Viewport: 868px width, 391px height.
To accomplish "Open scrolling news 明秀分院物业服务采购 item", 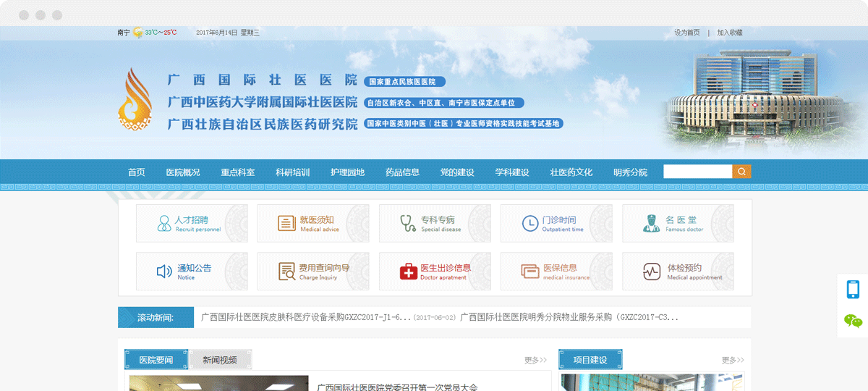I will tap(570, 317).
